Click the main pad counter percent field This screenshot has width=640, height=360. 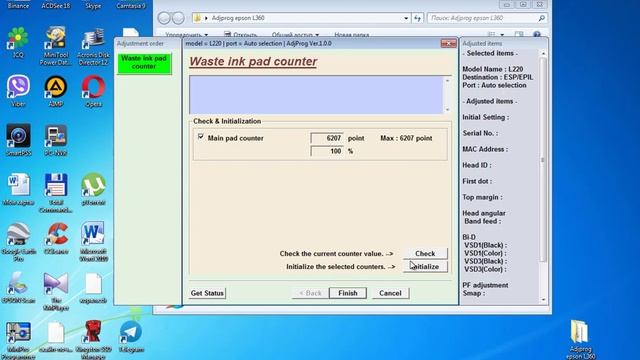(327, 151)
